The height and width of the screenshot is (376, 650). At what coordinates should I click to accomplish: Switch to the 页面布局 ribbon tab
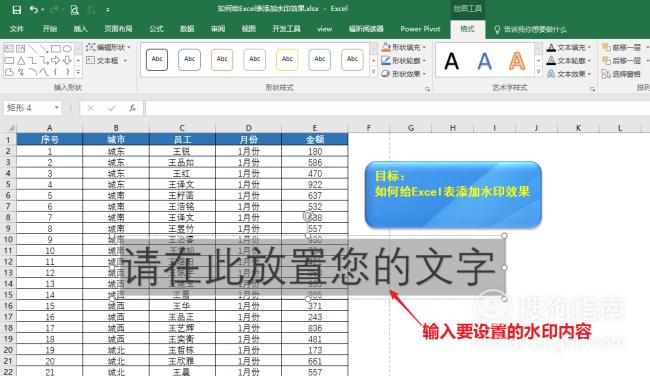point(118,29)
